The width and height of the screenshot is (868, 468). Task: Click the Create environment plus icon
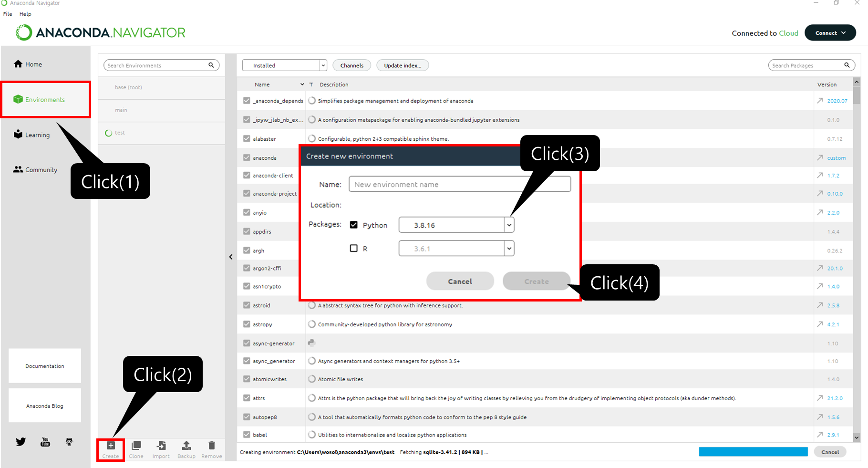111,446
